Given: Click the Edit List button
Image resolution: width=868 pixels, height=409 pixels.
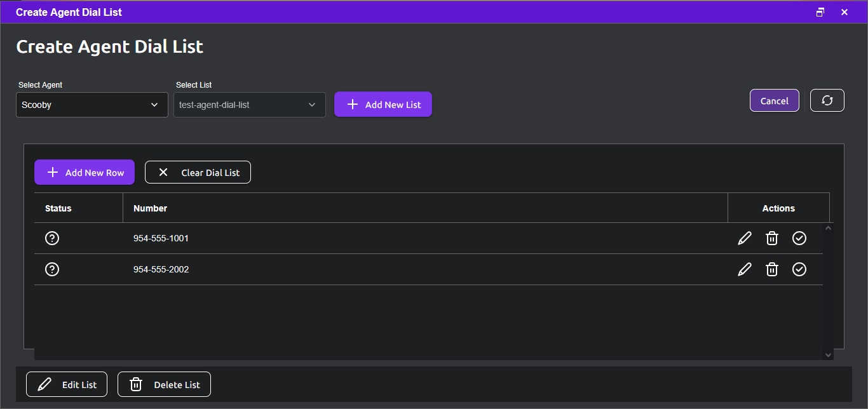Looking at the screenshot, I should [67, 384].
